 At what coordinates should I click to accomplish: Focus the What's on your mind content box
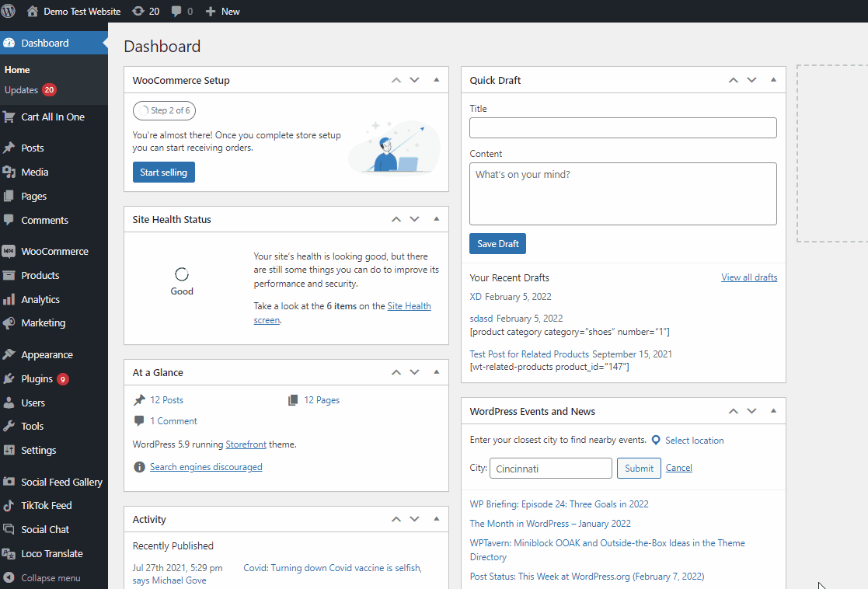(x=622, y=193)
